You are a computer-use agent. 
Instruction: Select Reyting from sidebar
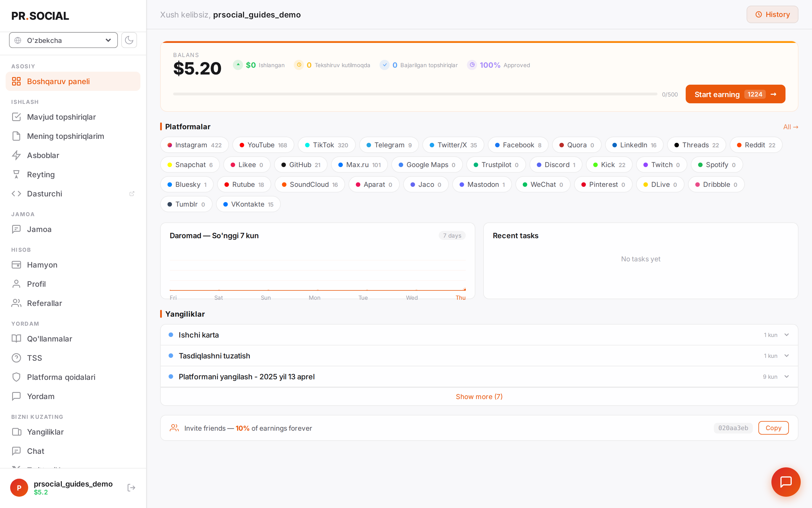click(73, 174)
